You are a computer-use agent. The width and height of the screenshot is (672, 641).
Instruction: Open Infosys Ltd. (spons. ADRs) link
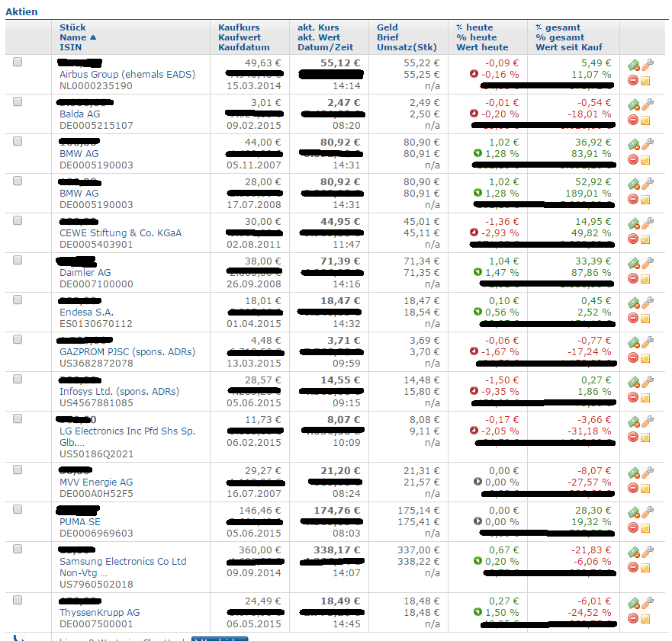pos(119,391)
